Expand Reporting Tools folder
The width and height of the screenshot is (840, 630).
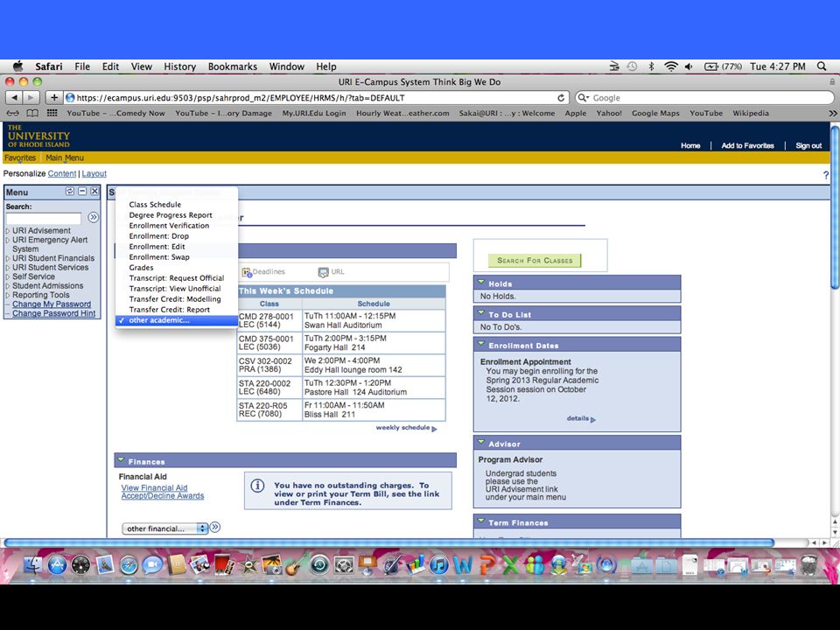coord(8,295)
